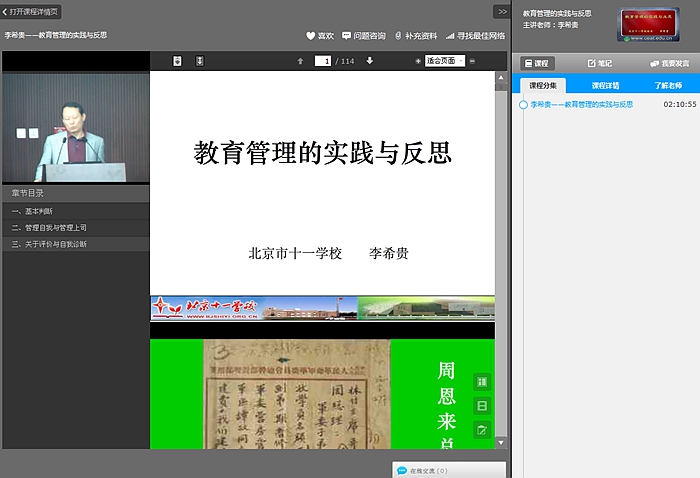Click the 北京十一学校 banner logo
The width and height of the screenshot is (700, 478).
(x=205, y=308)
